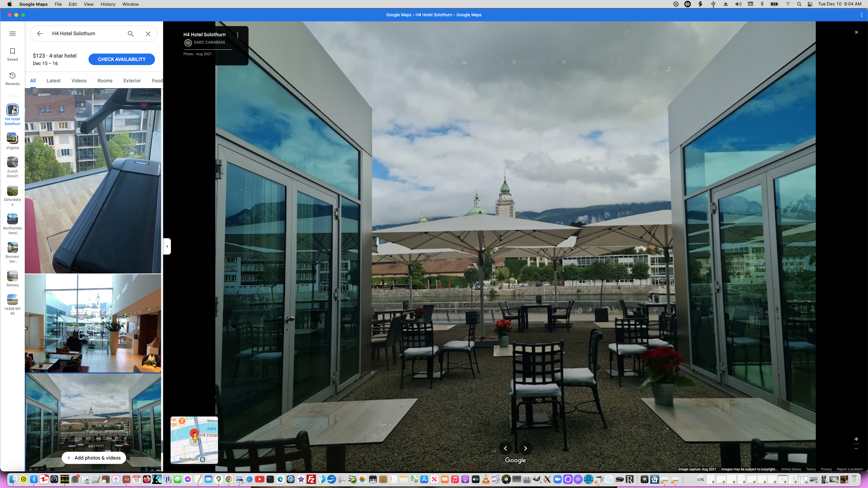Open the History menu in the menu bar
This screenshot has width=868, height=488.
point(108,4)
